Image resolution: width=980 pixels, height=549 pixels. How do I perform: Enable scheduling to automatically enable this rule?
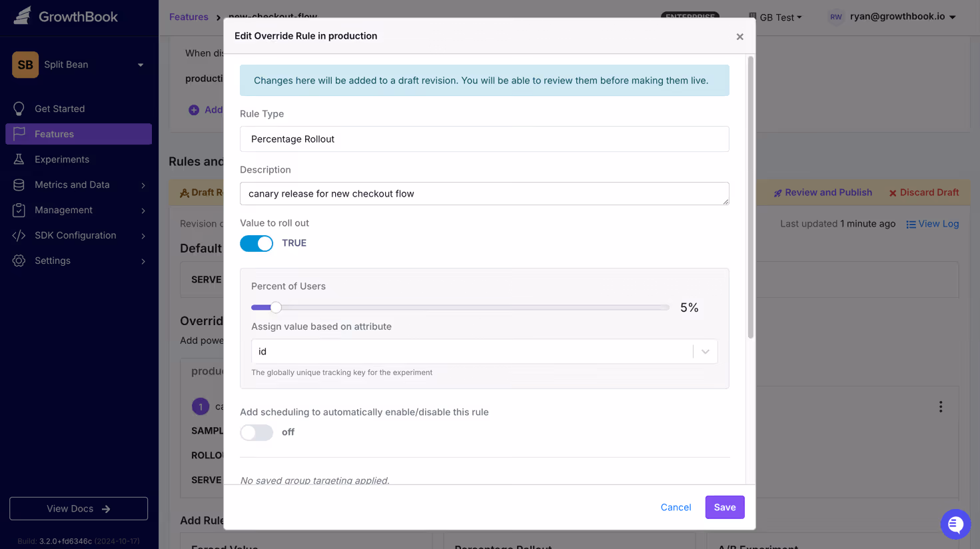tap(256, 432)
